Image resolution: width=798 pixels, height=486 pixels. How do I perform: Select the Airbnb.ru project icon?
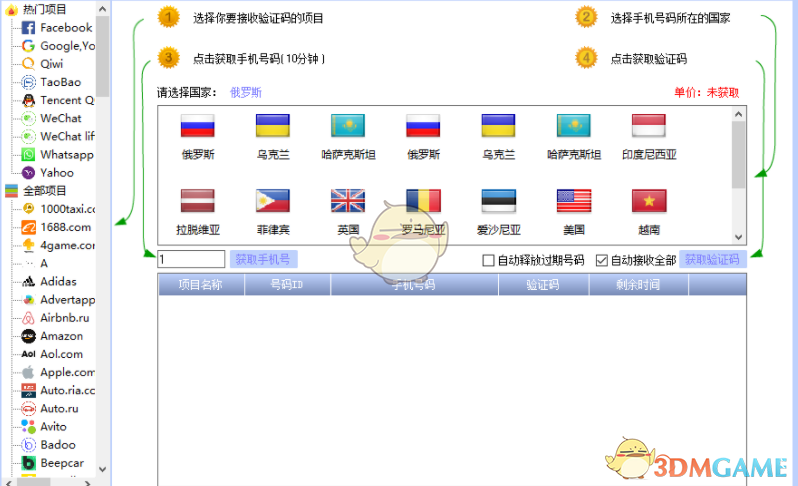coord(28,318)
